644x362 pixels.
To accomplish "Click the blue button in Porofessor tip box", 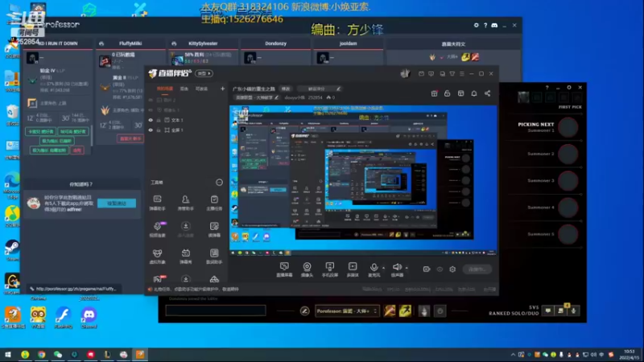I will (x=117, y=204).
